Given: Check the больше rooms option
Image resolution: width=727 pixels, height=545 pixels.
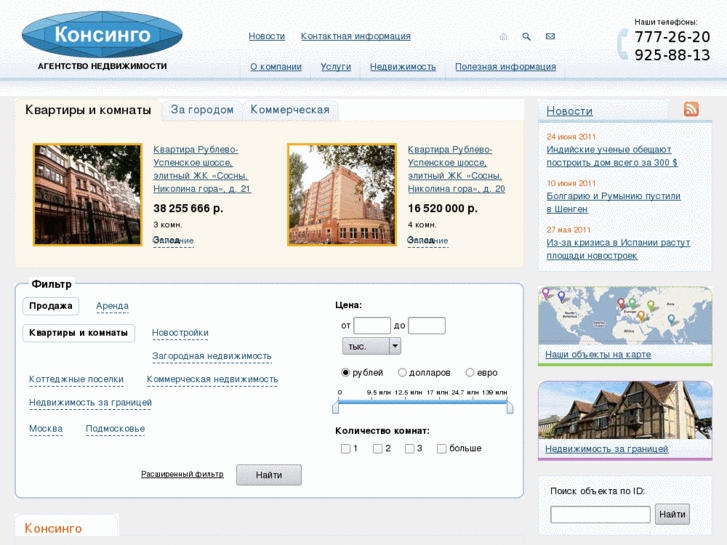Looking at the screenshot, I should (441, 449).
